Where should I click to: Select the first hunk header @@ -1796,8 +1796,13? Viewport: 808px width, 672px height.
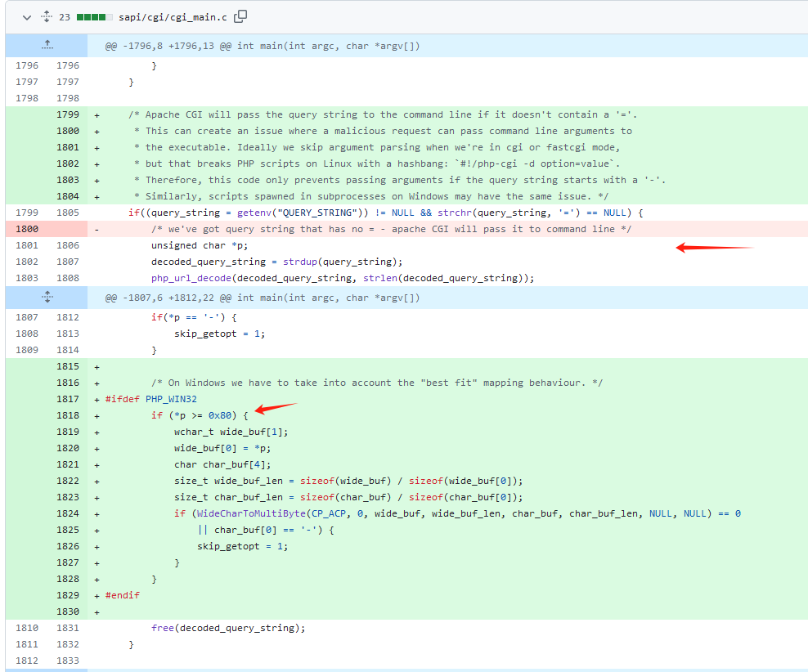point(263,46)
